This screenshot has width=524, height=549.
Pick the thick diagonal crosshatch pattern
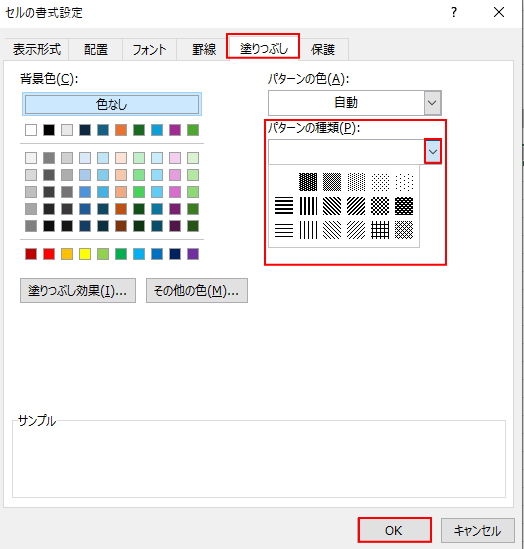click(x=380, y=206)
